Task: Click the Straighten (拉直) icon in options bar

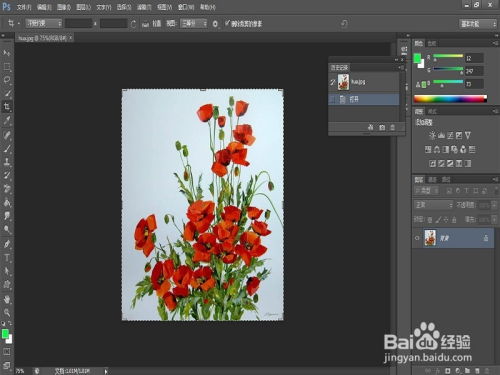Action: 145,24
